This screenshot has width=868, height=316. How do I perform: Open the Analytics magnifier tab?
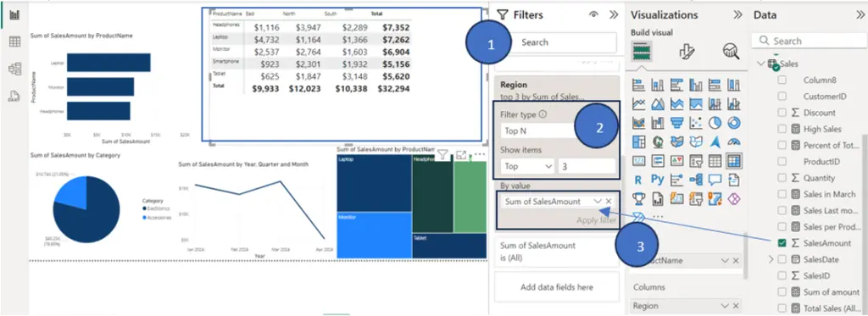[x=731, y=52]
